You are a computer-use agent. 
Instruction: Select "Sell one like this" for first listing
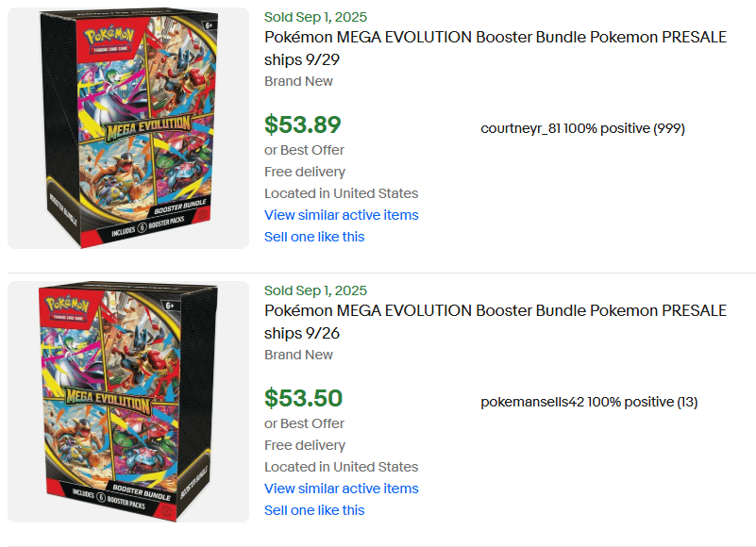[314, 237]
